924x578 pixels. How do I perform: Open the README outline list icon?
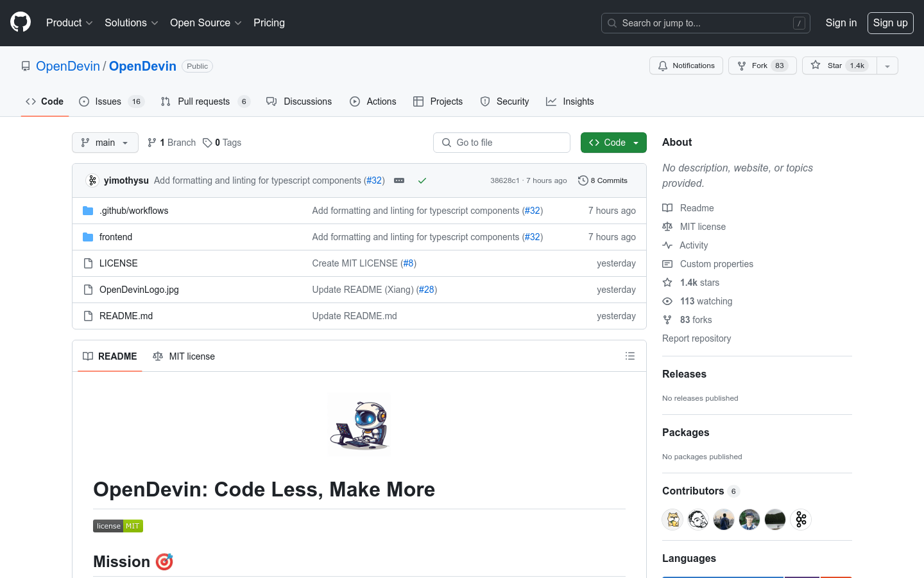[630, 356]
